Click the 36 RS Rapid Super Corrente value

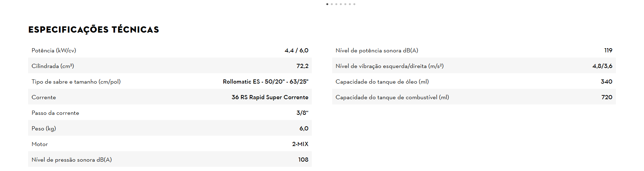(x=270, y=97)
